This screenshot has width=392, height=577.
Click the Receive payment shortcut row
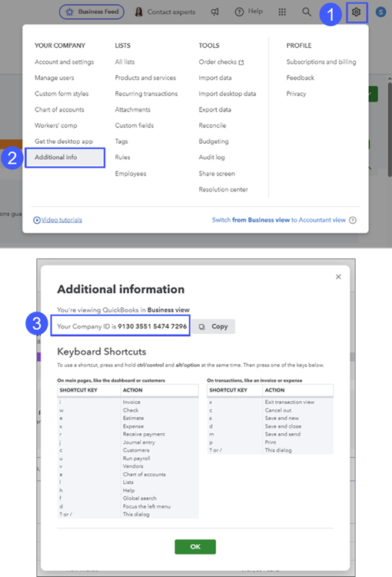tap(128, 434)
